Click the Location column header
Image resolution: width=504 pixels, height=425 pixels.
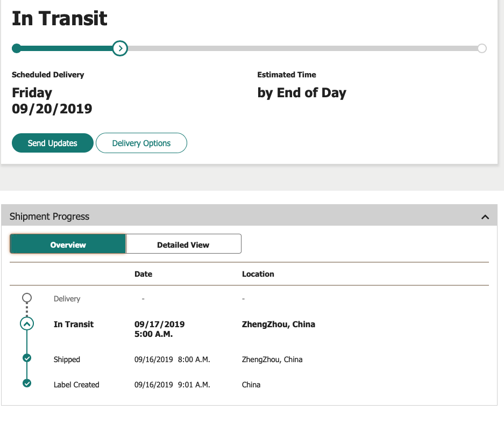[258, 274]
